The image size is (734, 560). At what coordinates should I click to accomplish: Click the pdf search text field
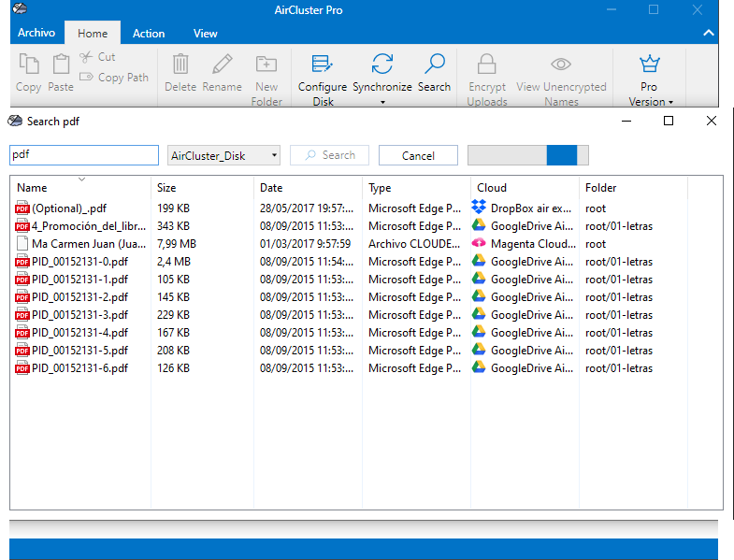(x=84, y=155)
